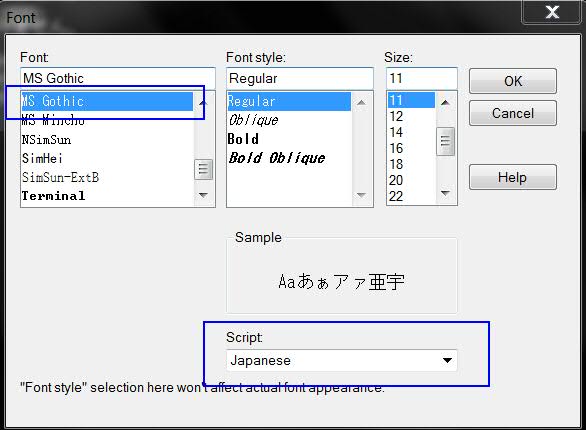586x430 pixels.
Task: Choose Bold font style
Action: point(289,139)
